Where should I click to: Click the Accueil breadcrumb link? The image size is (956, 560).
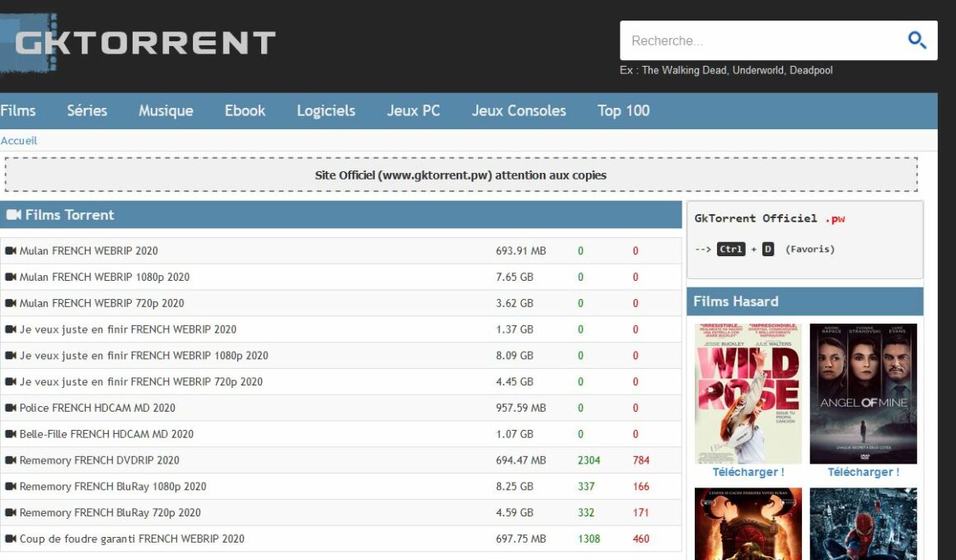click(19, 141)
